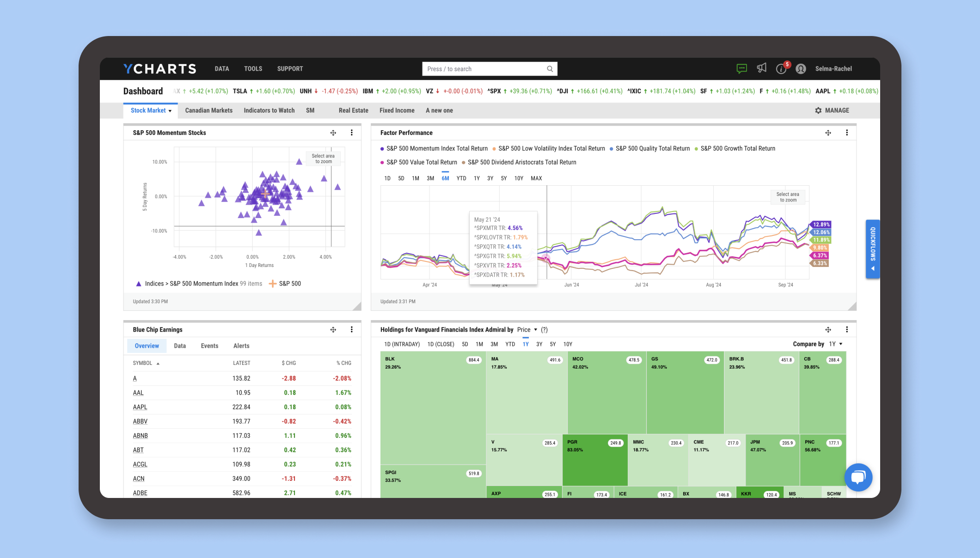Viewport: 980px width, 558px height.
Task: Expand the Stock Market tab dropdown arrow
Action: coord(170,111)
